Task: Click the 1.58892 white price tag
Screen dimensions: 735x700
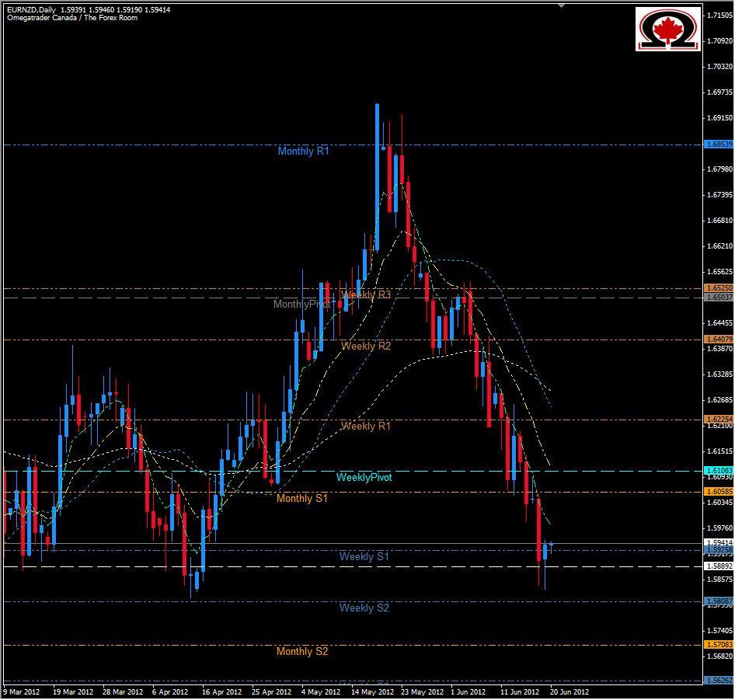Action: coord(719,566)
